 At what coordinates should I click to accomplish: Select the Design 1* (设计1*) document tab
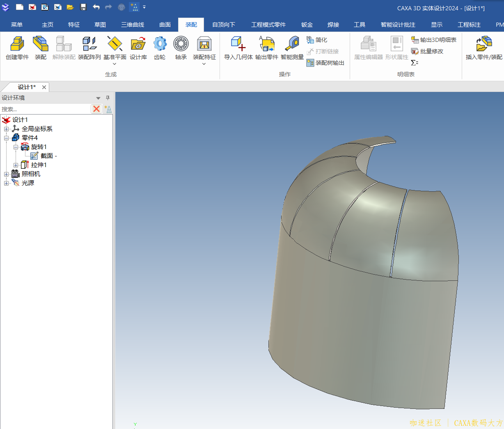(26, 87)
